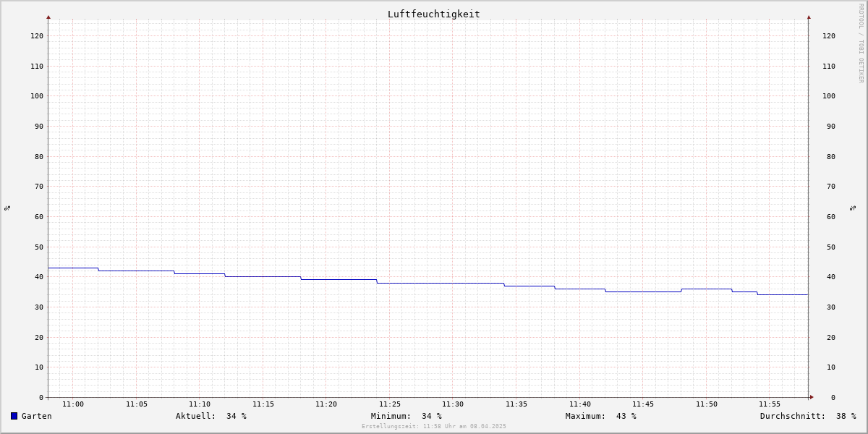
Task: Select the 70 label on the right axis
Action: [831, 186]
